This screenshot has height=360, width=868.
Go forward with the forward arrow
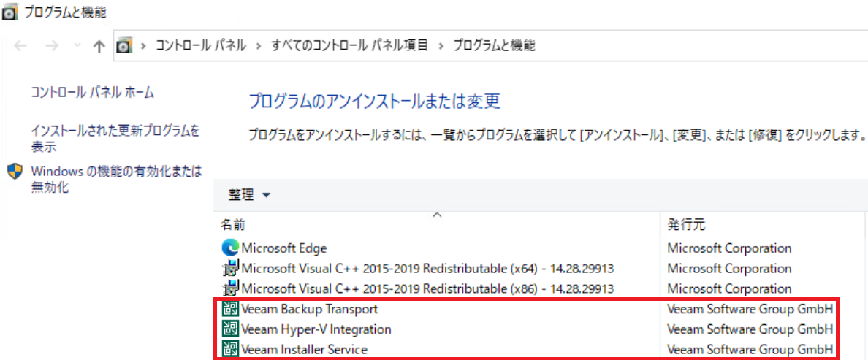click(x=52, y=47)
